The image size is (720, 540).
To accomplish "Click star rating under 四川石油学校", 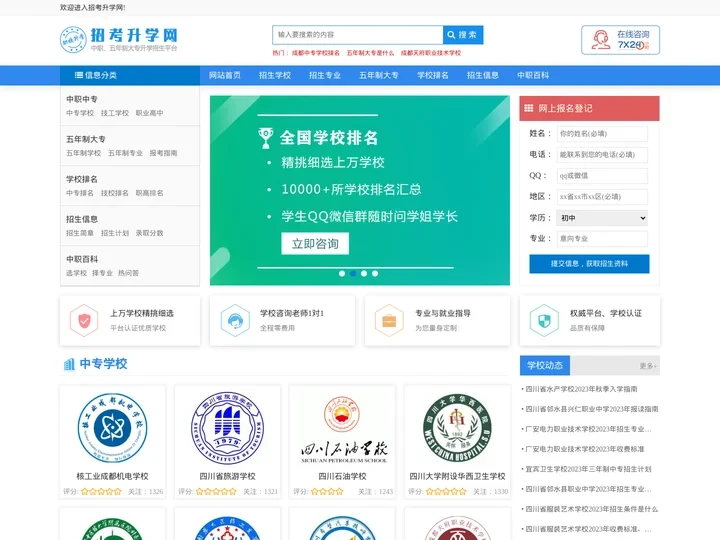I will coord(327,491).
